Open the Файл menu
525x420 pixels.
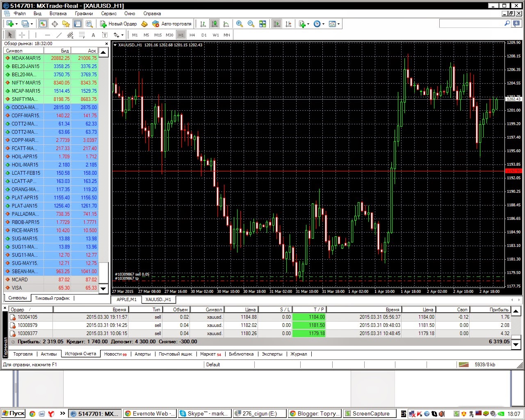pos(20,14)
